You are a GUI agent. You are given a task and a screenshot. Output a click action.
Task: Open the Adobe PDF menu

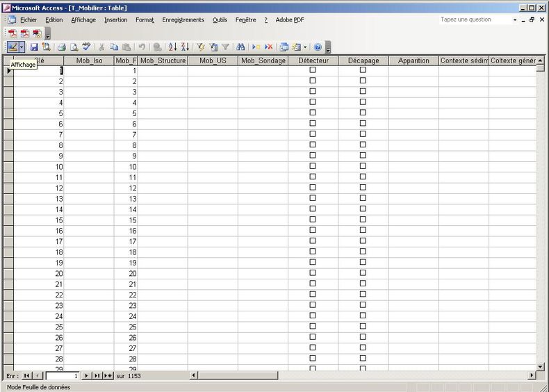(x=290, y=20)
